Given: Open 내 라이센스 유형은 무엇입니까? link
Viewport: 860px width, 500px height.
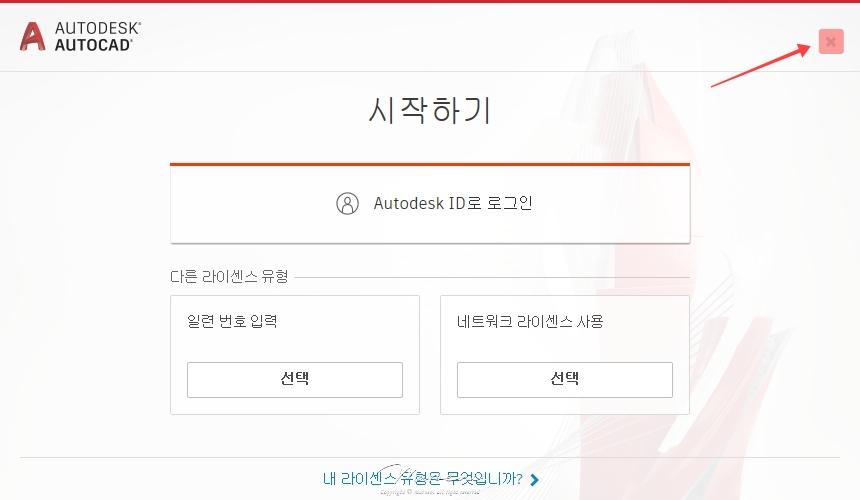Looking at the screenshot, I should [x=422, y=479].
